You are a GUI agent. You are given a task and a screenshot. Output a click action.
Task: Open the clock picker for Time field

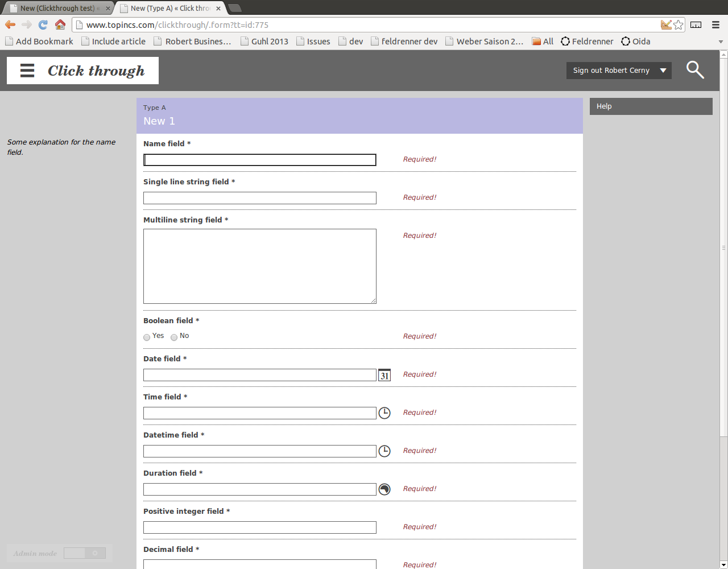384,413
